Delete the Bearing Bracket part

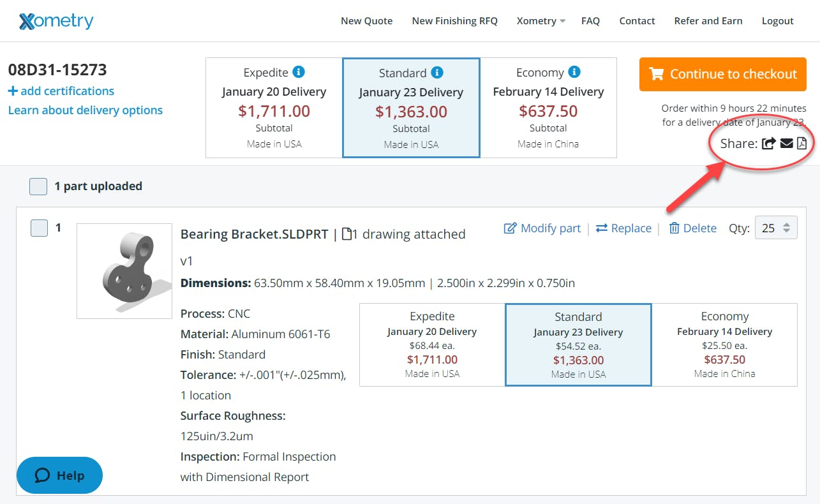pyautogui.click(x=692, y=228)
